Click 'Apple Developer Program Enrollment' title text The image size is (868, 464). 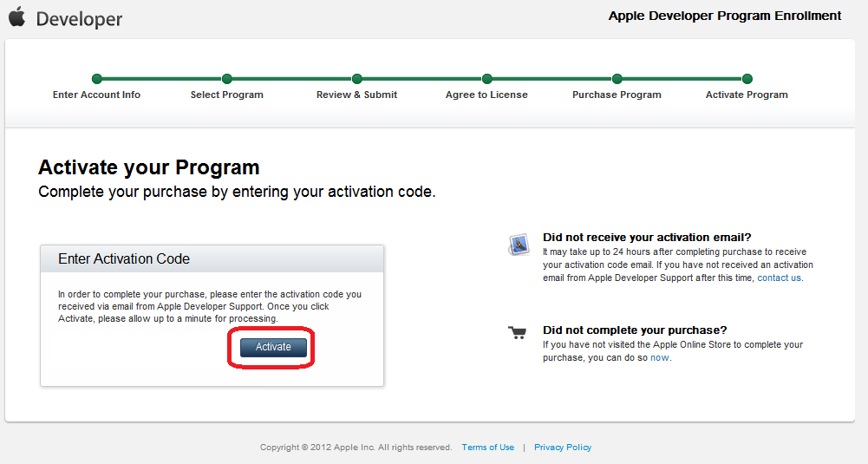pos(725,16)
